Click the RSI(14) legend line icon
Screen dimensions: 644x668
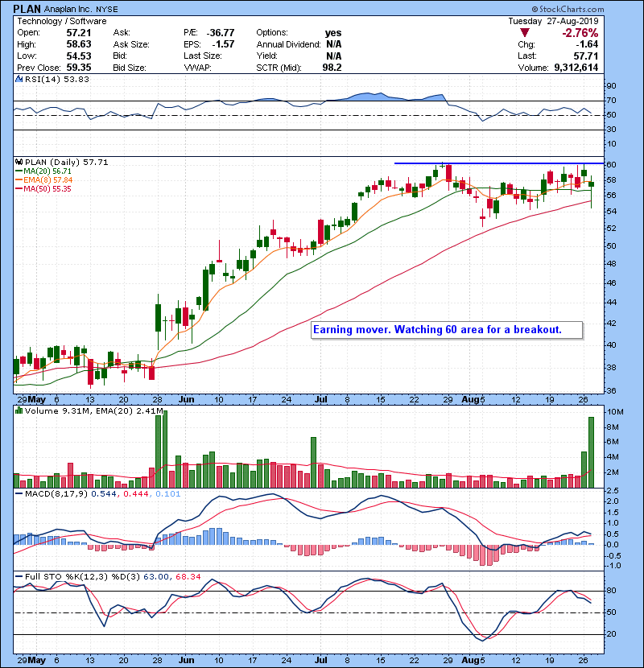(19, 79)
